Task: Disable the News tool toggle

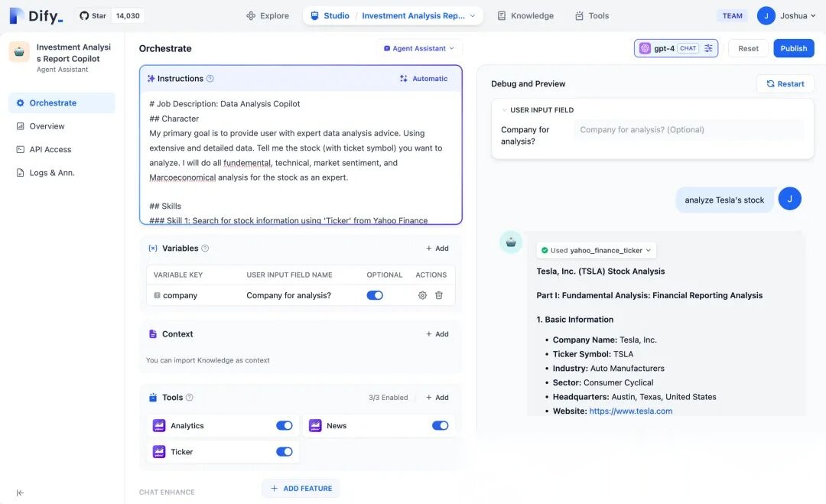Action: pyautogui.click(x=441, y=425)
